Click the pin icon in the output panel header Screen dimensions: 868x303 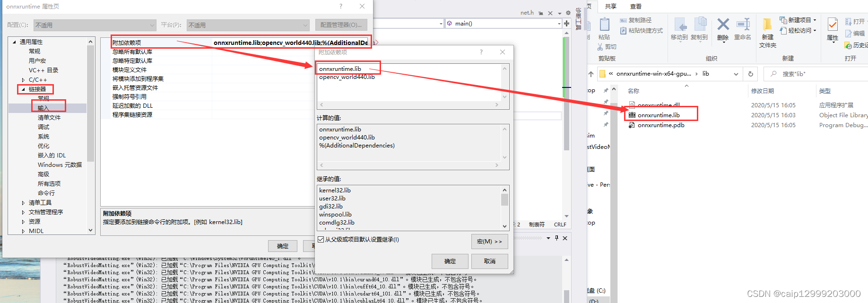tap(557, 238)
